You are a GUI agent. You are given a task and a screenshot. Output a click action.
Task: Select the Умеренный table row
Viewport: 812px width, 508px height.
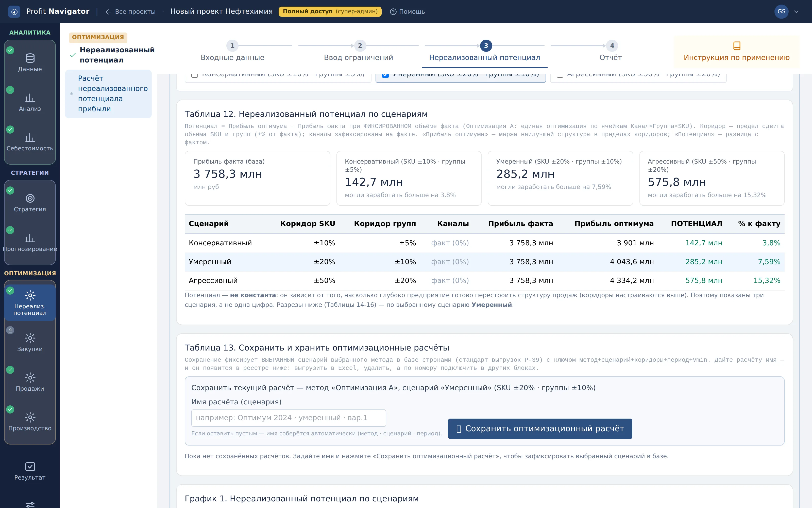point(484,262)
